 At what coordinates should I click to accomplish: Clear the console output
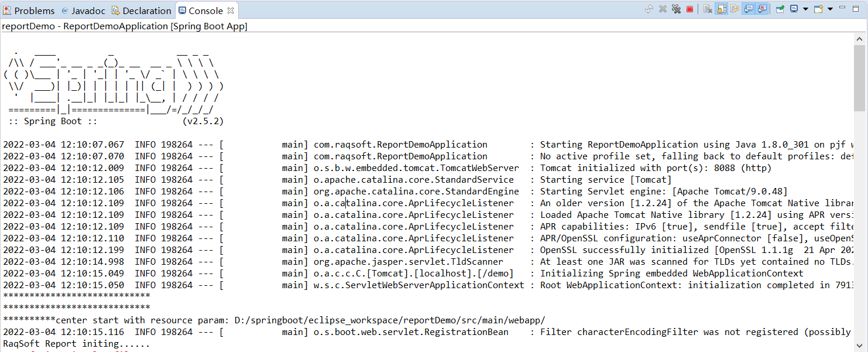708,9
